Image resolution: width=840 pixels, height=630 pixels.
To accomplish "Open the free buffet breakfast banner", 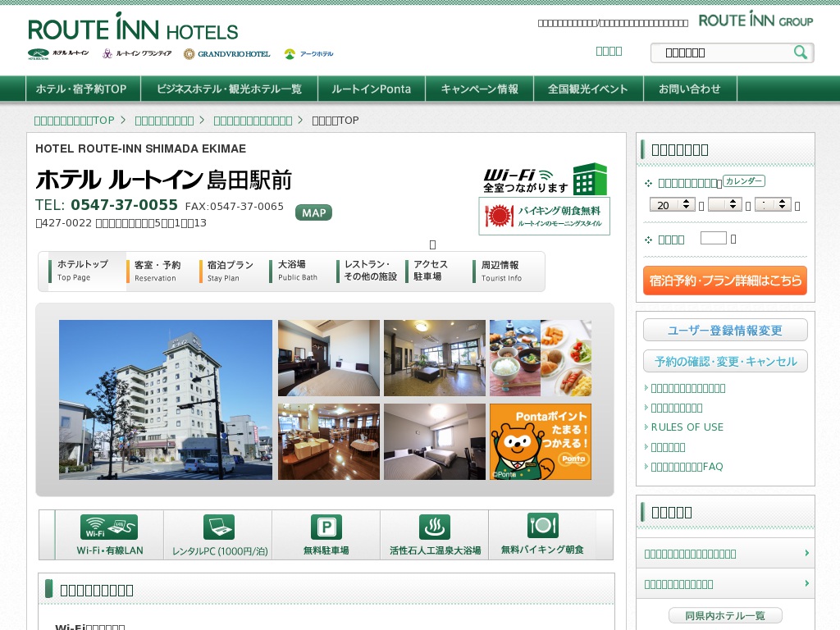I will 545,216.
